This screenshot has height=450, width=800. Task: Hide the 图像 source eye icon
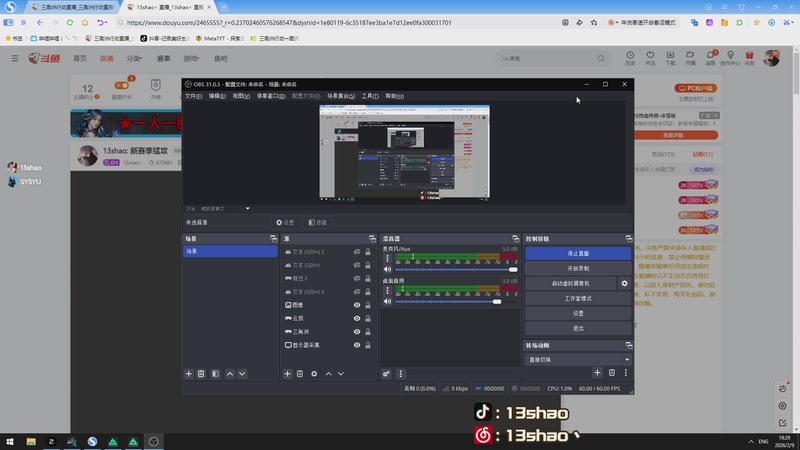357,305
